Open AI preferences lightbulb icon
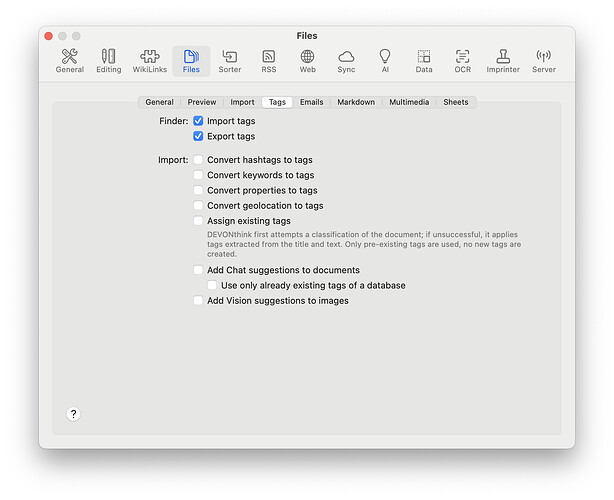The width and height of the screenshot is (614, 500). pos(385,61)
